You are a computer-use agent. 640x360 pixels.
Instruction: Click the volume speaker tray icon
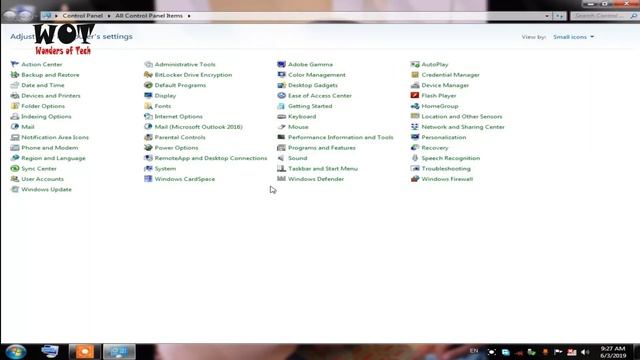click(x=584, y=352)
